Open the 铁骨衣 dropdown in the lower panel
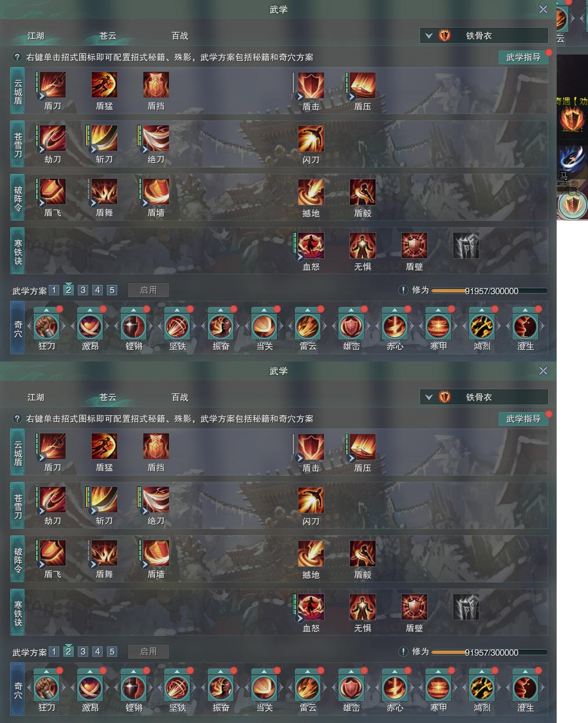588x723 pixels. tap(484, 397)
